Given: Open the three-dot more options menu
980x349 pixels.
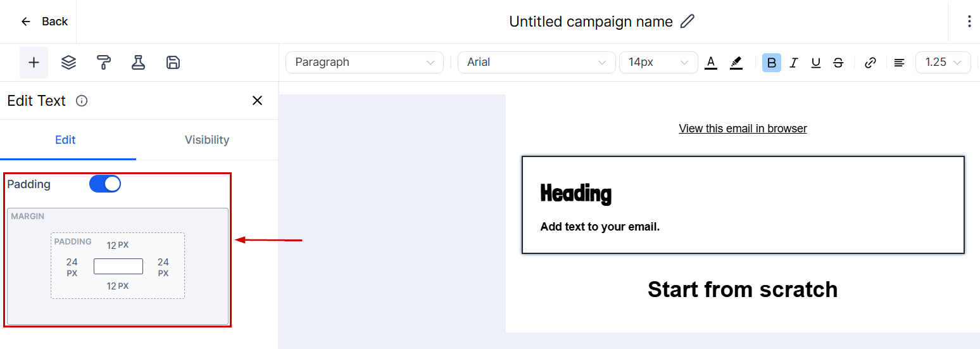Looking at the screenshot, I should [969, 22].
